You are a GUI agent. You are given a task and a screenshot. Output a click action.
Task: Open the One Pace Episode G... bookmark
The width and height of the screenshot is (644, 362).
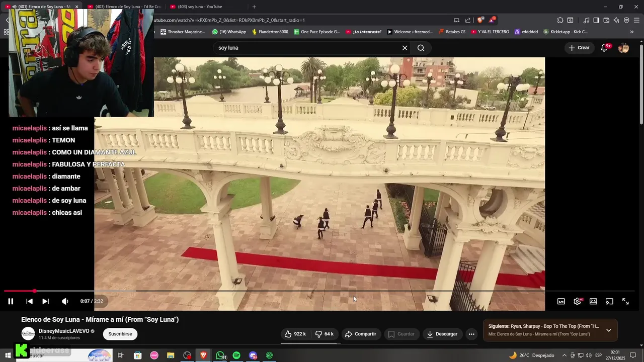(317, 32)
